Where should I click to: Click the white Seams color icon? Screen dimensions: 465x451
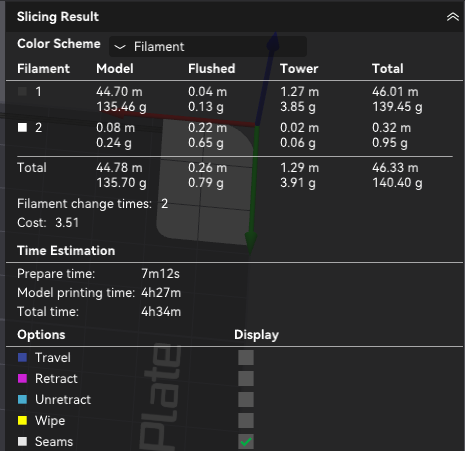22,441
